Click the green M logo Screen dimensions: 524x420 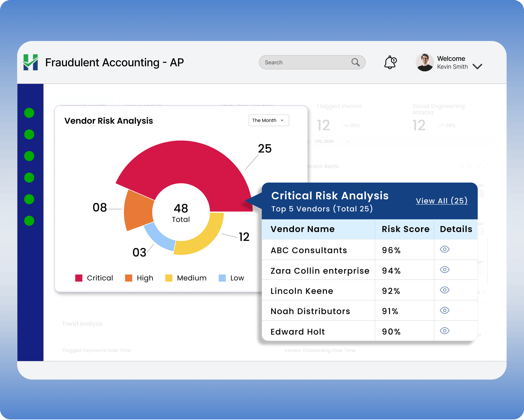(x=31, y=62)
